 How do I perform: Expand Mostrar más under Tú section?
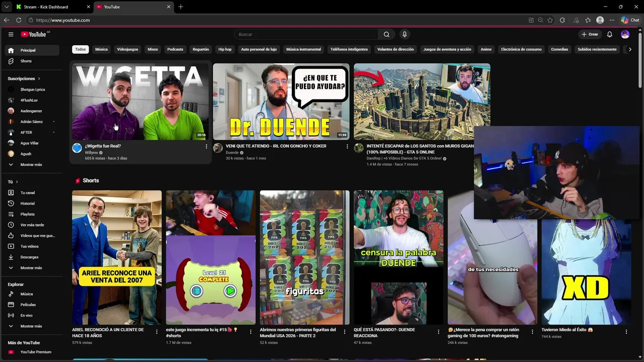32,268
